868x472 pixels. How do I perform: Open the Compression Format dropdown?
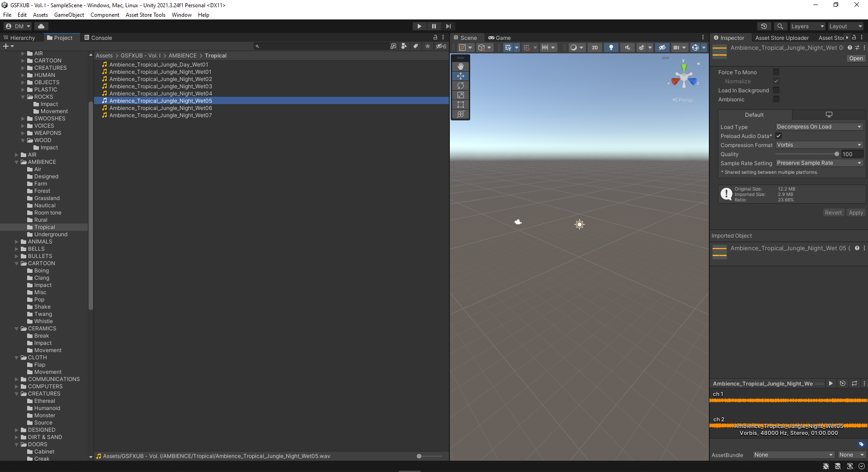click(x=819, y=145)
